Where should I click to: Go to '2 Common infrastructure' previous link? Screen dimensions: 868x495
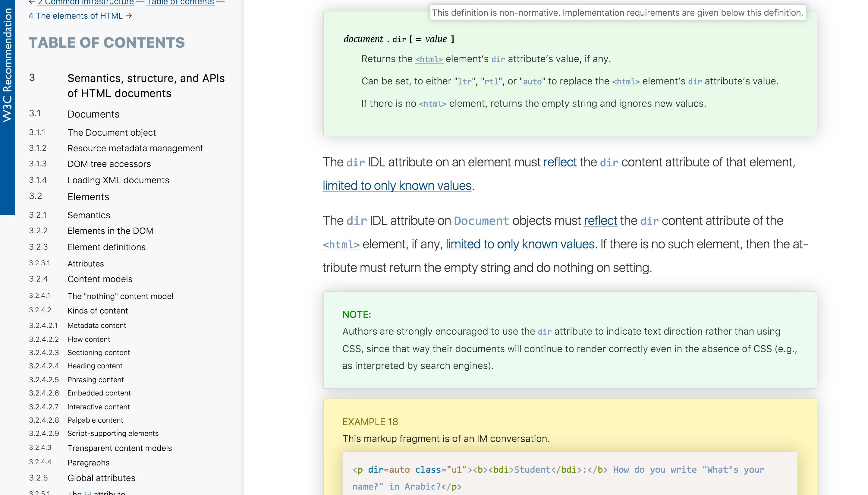click(x=86, y=2)
